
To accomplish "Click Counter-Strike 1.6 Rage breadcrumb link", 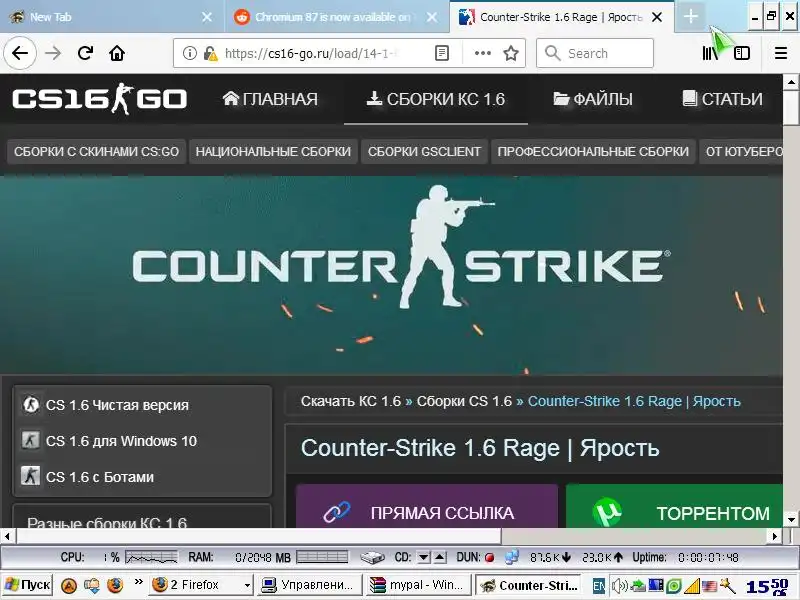I will [634, 402].
